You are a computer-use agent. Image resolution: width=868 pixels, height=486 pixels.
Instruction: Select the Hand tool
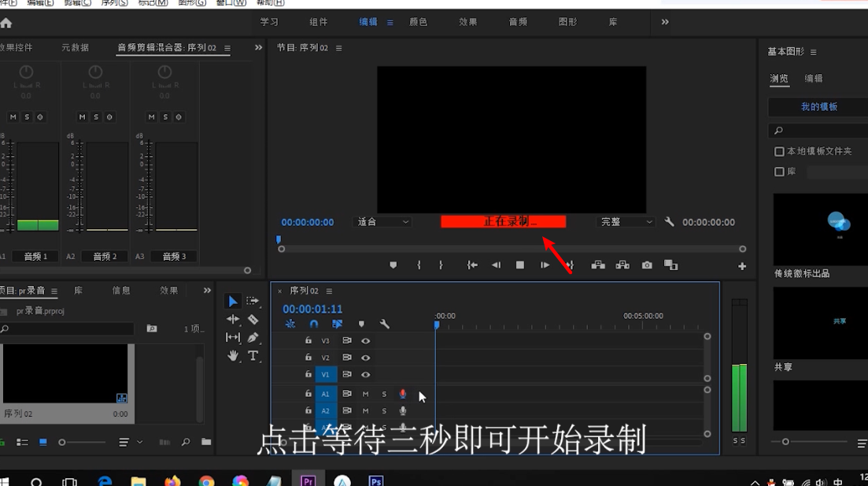click(x=233, y=355)
